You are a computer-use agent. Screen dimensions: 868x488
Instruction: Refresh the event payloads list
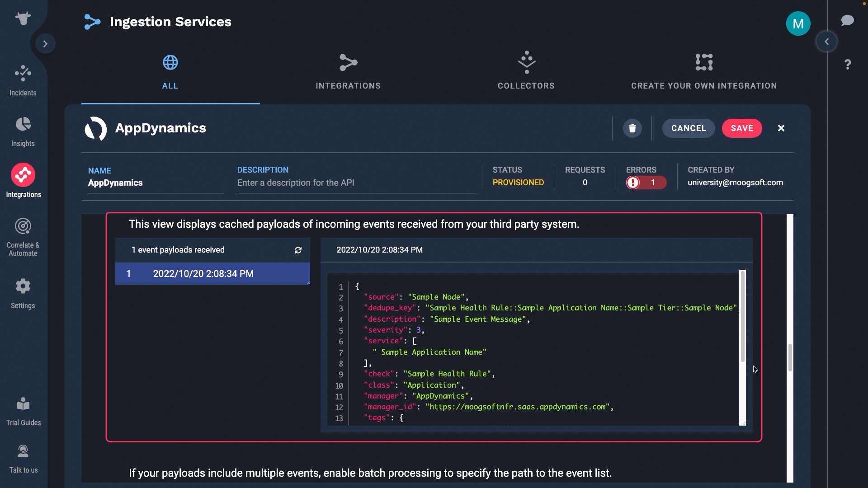tap(298, 250)
